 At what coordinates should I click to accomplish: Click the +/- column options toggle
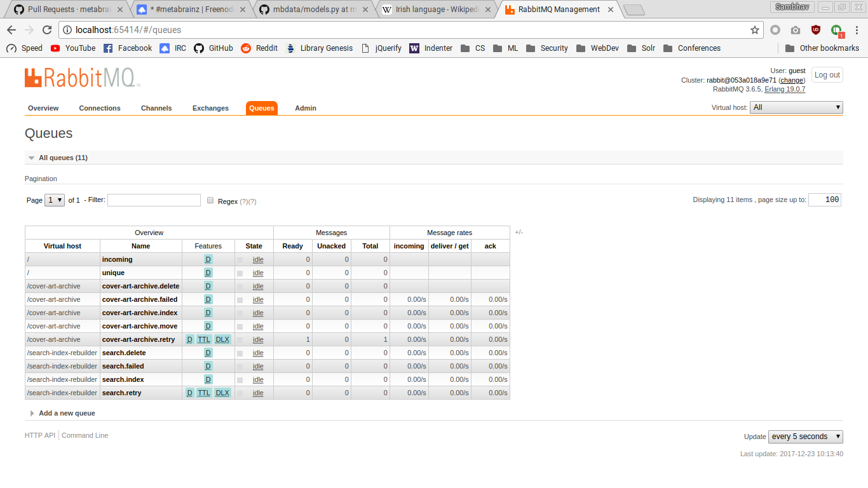[519, 233]
